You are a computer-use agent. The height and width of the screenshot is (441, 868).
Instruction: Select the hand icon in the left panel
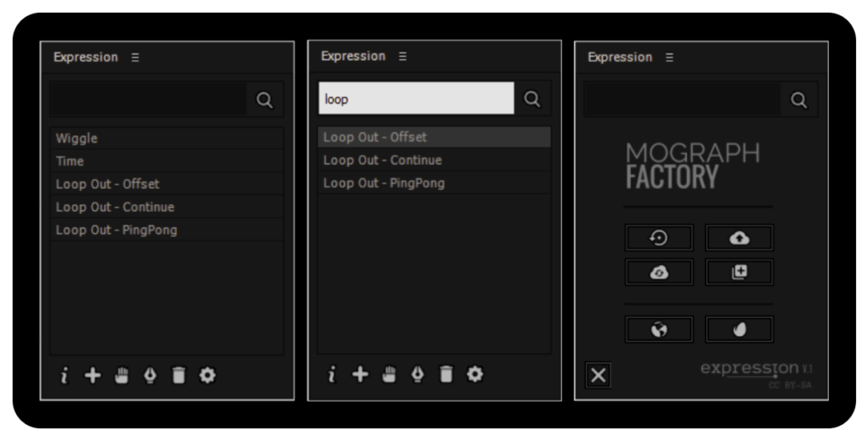click(x=121, y=376)
